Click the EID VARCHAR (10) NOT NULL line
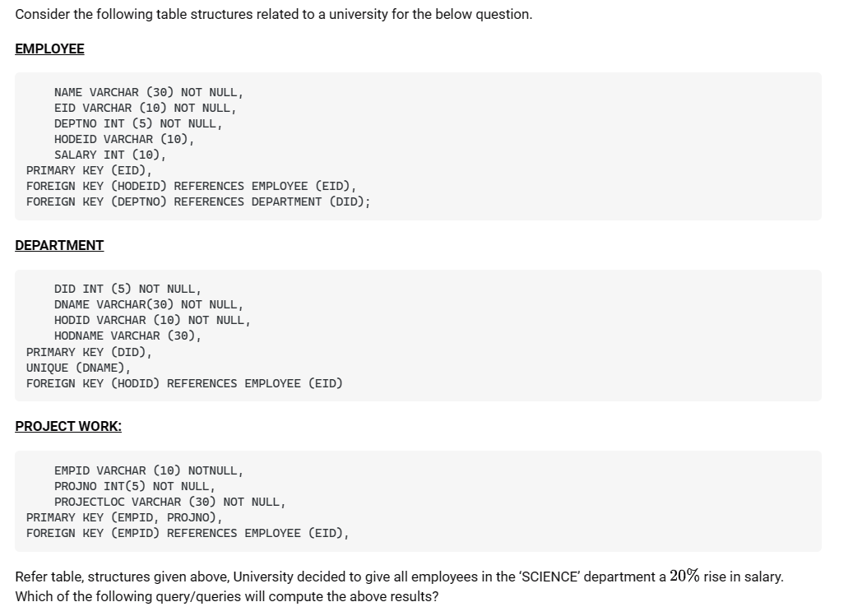Image resolution: width=853 pixels, height=616 pixels. 145,108
